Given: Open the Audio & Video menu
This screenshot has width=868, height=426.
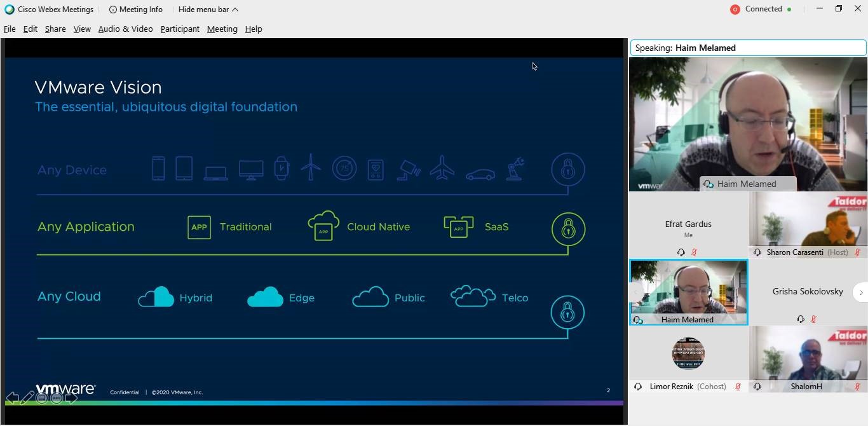Looking at the screenshot, I should point(125,29).
